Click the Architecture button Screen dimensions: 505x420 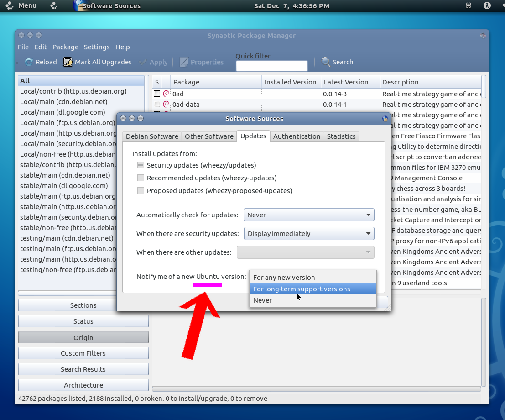click(83, 385)
